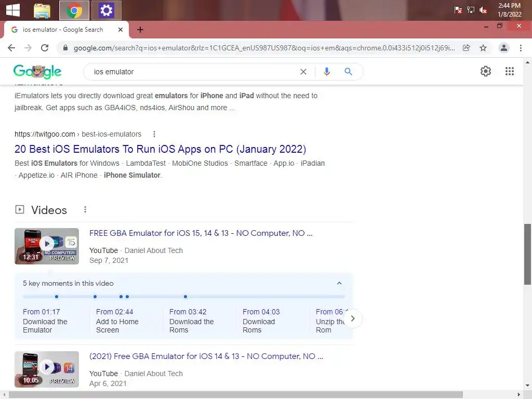Reload the current page
Image resolution: width=532 pixels, height=399 pixels.
tap(45, 48)
